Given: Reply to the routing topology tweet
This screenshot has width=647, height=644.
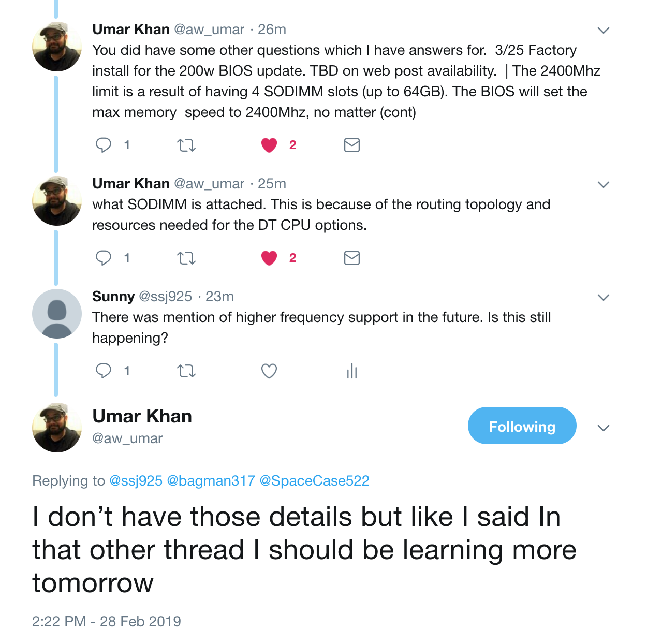Looking at the screenshot, I should (x=104, y=258).
